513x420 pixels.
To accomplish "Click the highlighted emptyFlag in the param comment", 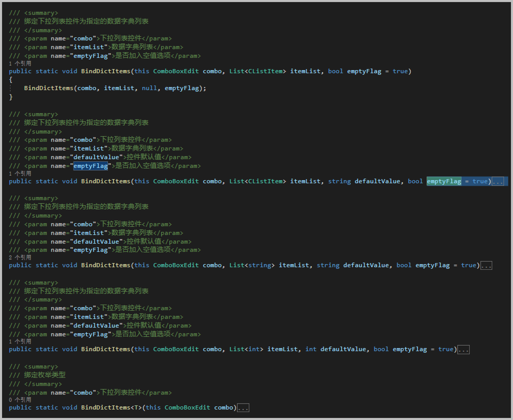I will 90,166.
